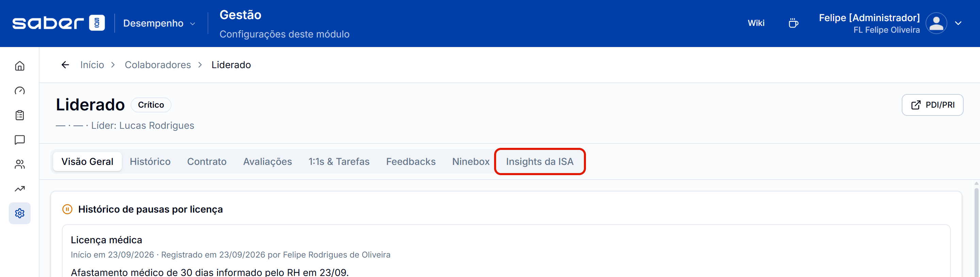The height and width of the screenshot is (277, 980).
Task: Open the Contrato tab
Action: pos(207,161)
